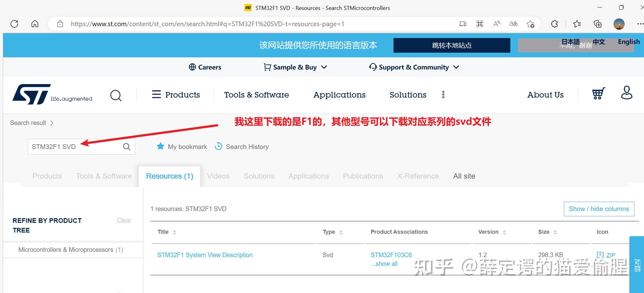The width and height of the screenshot is (644, 293).
Task: Toggle sorting on the Size column
Action: point(556,232)
